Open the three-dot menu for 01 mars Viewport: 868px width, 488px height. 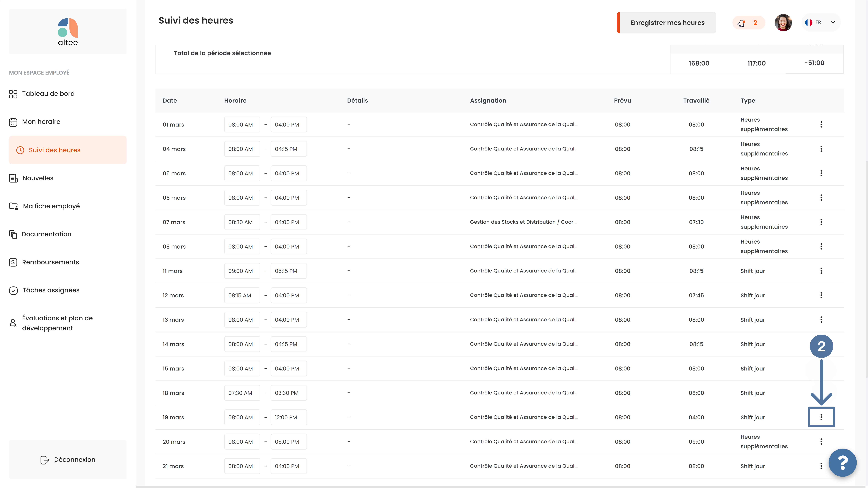point(821,125)
